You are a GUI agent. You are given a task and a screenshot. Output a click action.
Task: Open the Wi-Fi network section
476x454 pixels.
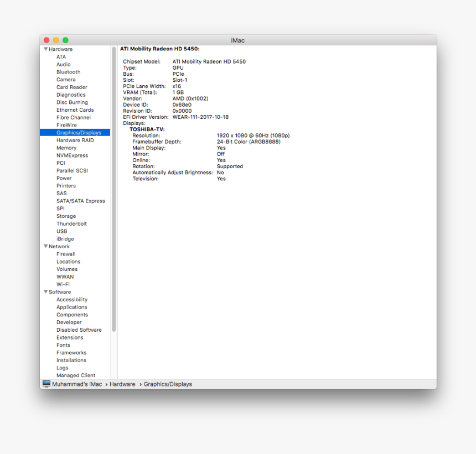[x=63, y=284]
